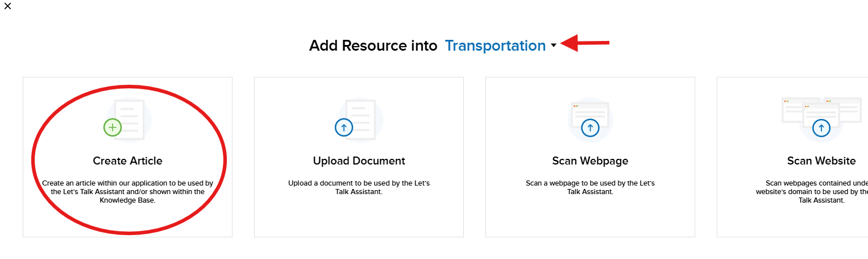Viewport: 868px width, 259px height.
Task: Click the blue upload arrow icon for Upload Document
Action: click(x=344, y=128)
